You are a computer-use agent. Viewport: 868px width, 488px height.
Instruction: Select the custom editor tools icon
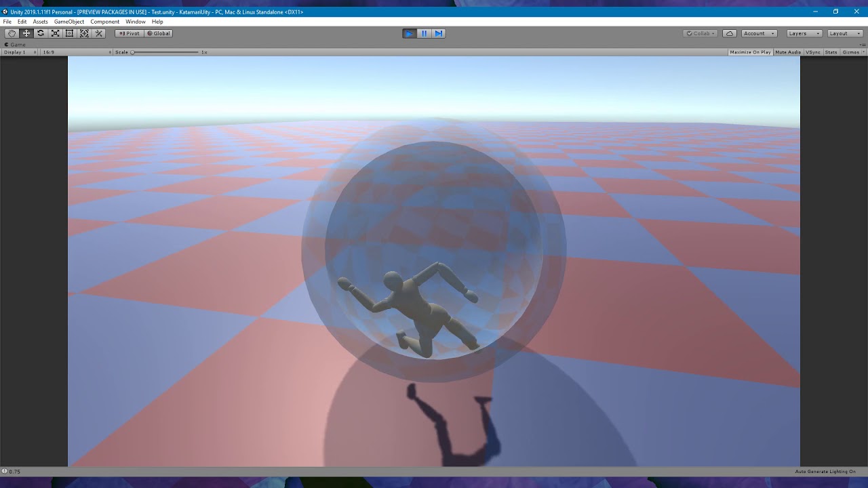[x=98, y=33]
